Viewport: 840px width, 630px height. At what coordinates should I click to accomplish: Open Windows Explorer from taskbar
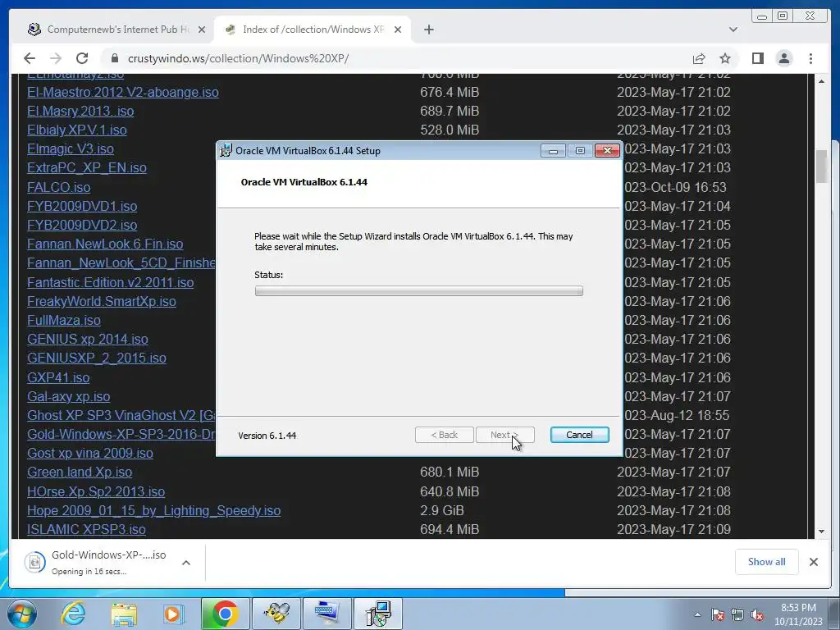coord(124,614)
